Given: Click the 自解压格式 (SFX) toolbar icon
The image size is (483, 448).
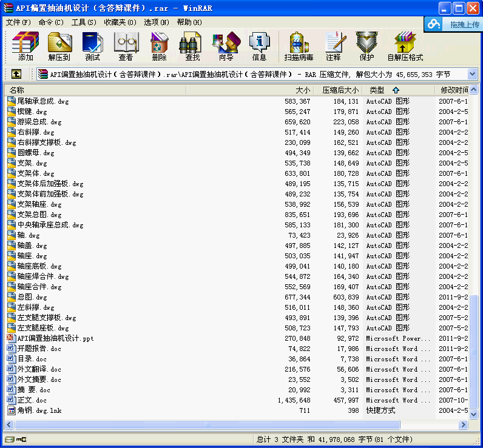Looking at the screenshot, I should pyautogui.click(x=405, y=46).
